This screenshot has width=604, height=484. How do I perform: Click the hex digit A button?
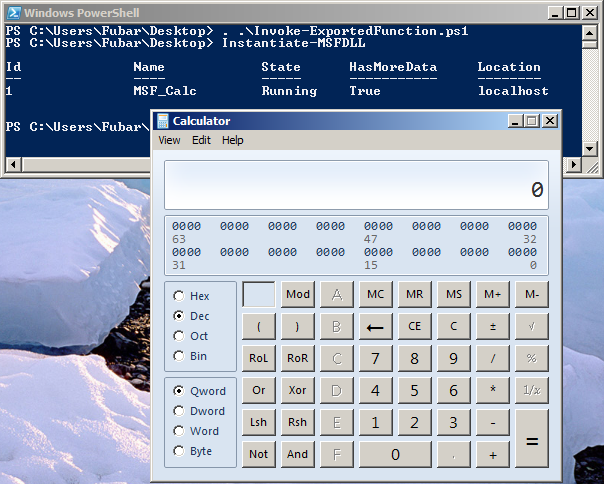tap(337, 294)
